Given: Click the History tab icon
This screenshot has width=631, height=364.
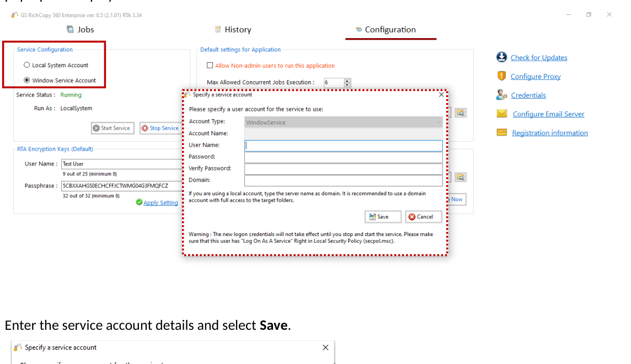Looking at the screenshot, I should (x=218, y=29).
